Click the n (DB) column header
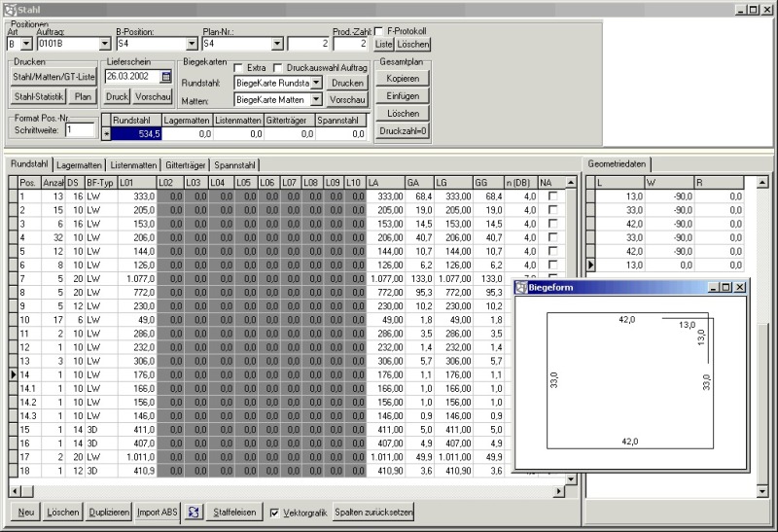 (521, 183)
